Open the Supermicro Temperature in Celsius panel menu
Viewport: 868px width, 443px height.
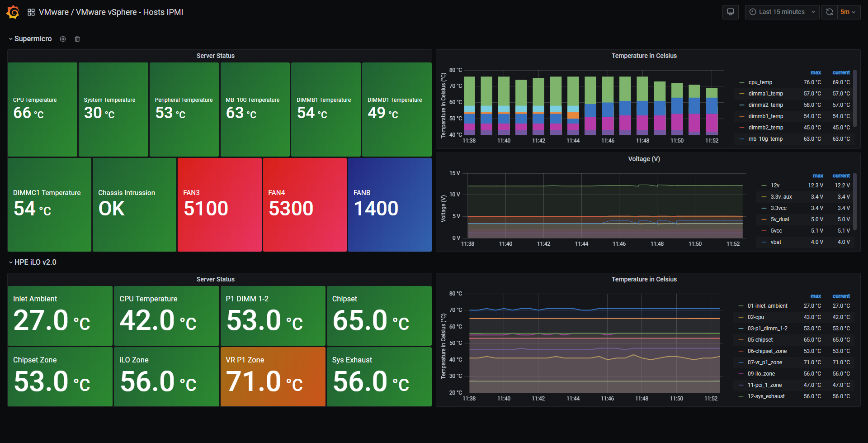click(644, 56)
